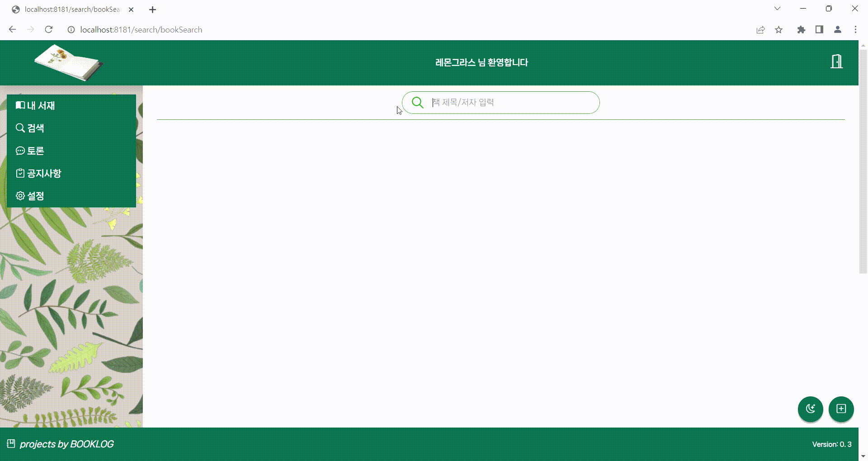This screenshot has width=868, height=461.
Task: Toggle the Chrome side panel
Action: (819, 29)
